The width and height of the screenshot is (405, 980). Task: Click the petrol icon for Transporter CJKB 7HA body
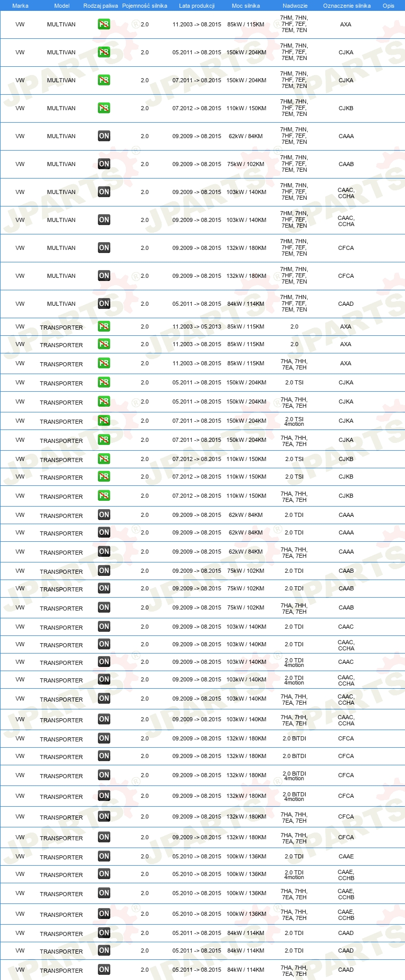[x=104, y=496]
